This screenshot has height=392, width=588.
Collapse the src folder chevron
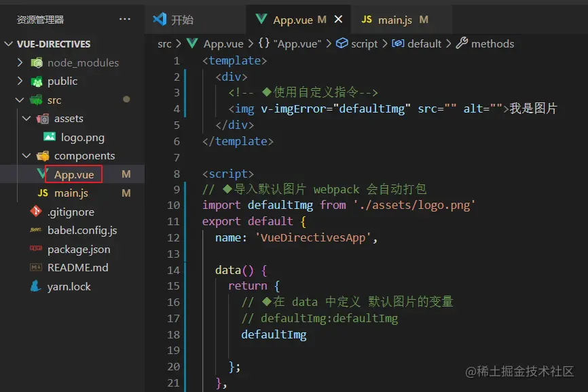20,100
